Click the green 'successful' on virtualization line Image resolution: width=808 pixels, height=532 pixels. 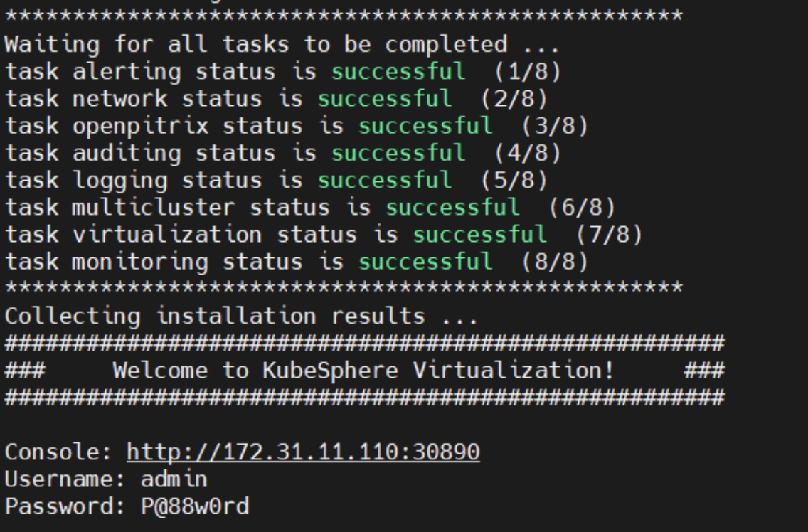[479, 235]
